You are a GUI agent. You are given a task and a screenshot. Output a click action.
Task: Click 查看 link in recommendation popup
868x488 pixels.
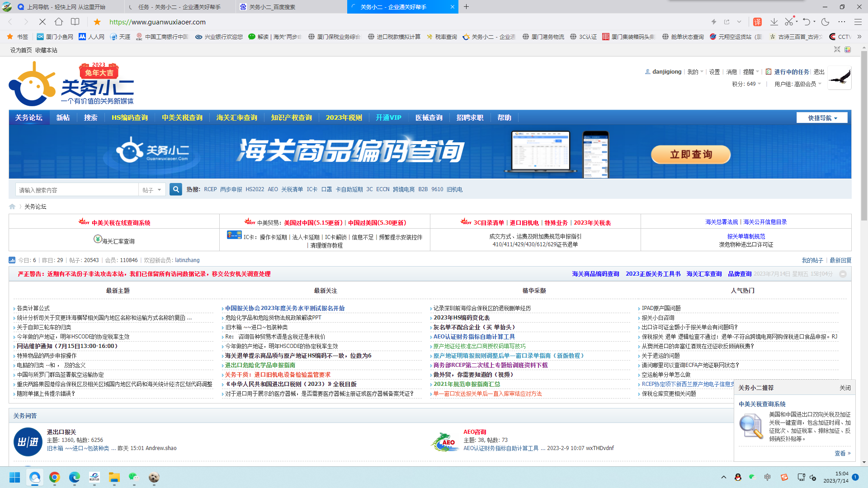click(x=842, y=453)
